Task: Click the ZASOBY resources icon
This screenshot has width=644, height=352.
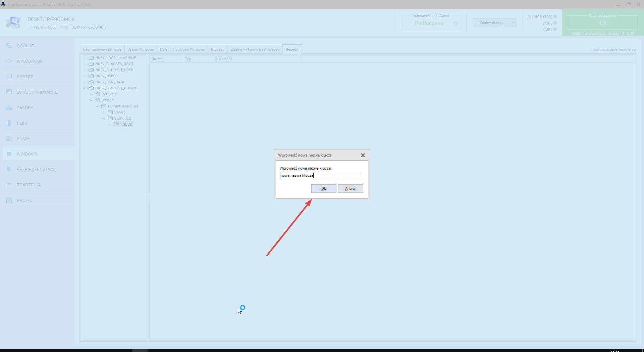Action: pyautogui.click(x=9, y=107)
